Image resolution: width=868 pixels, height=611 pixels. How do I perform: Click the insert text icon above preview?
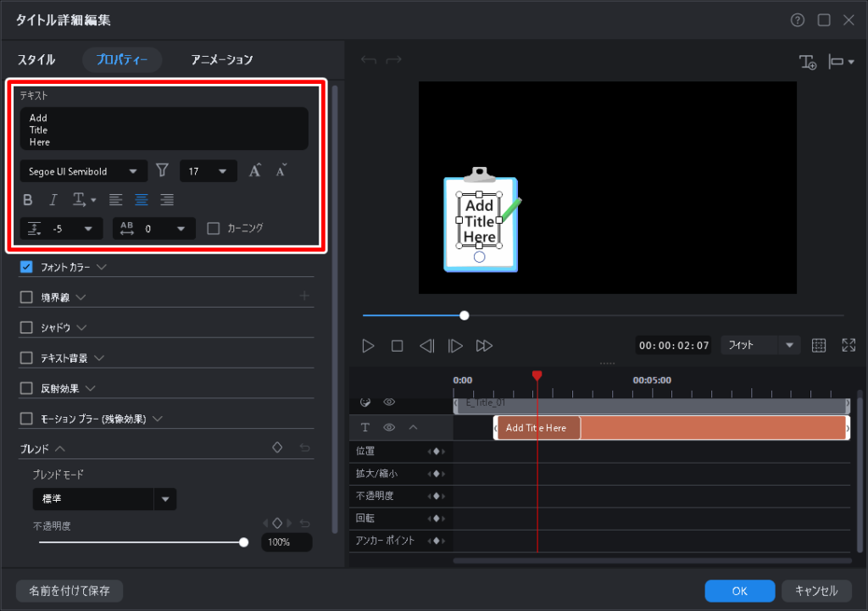coord(808,62)
